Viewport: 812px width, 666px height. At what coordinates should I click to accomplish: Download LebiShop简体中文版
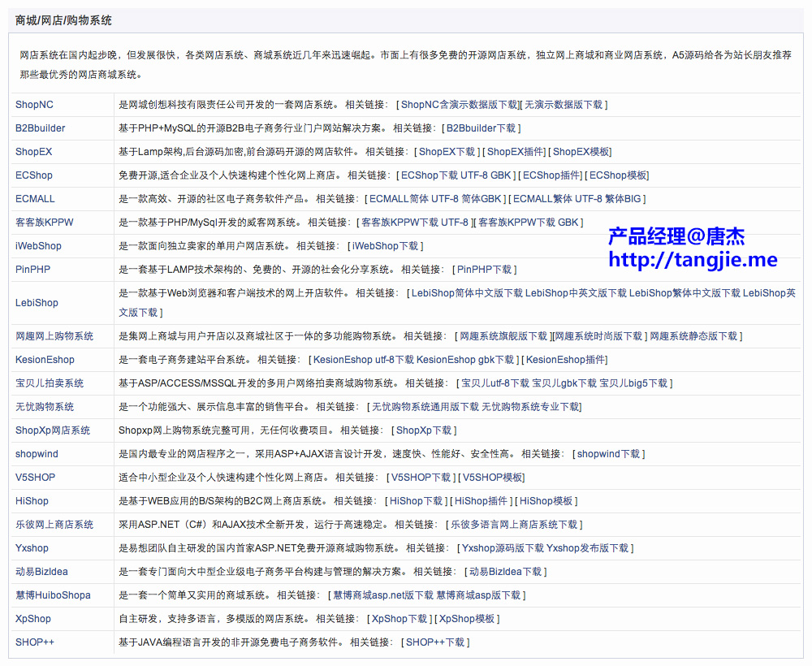click(x=467, y=294)
